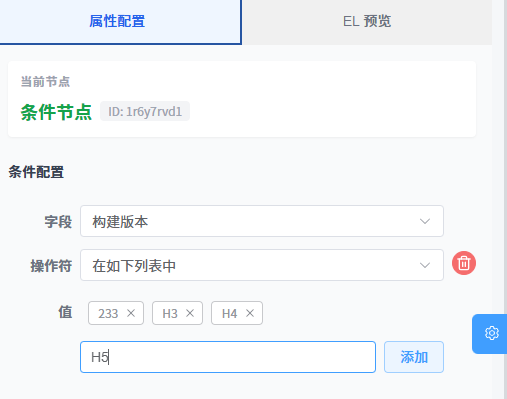Image resolution: width=507 pixels, height=399 pixels.
Task: Click the 添加 button
Action: [414, 357]
